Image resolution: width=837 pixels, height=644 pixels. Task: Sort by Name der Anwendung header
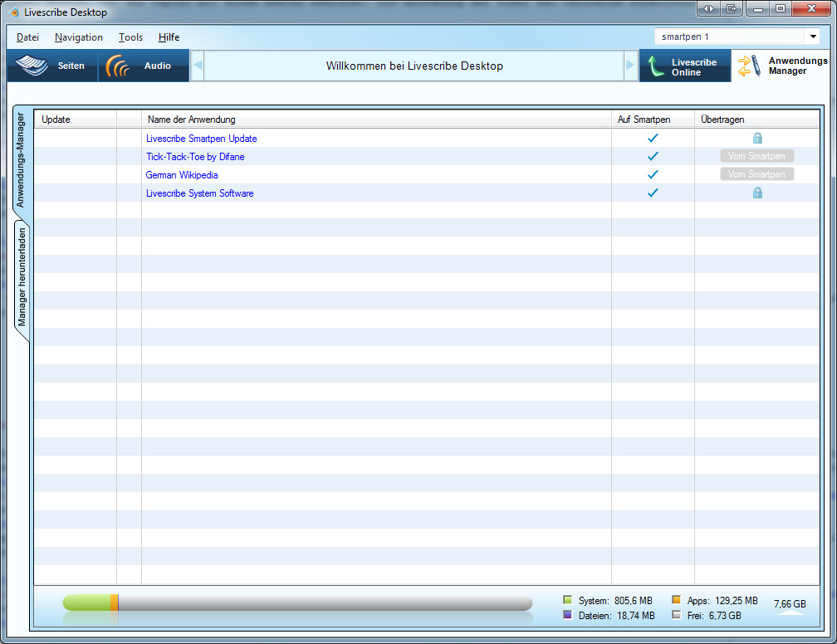point(376,120)
